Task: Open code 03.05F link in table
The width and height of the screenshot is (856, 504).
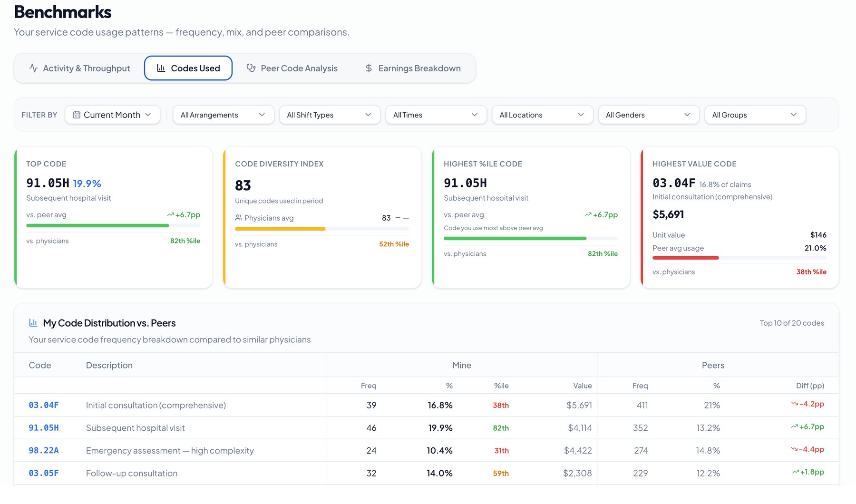Action: (x=44, y=473)
